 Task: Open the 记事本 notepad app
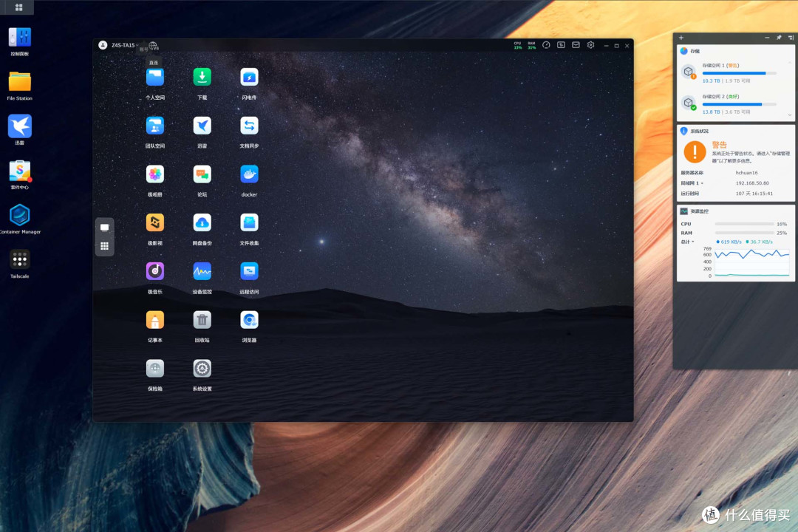point(155,320)
